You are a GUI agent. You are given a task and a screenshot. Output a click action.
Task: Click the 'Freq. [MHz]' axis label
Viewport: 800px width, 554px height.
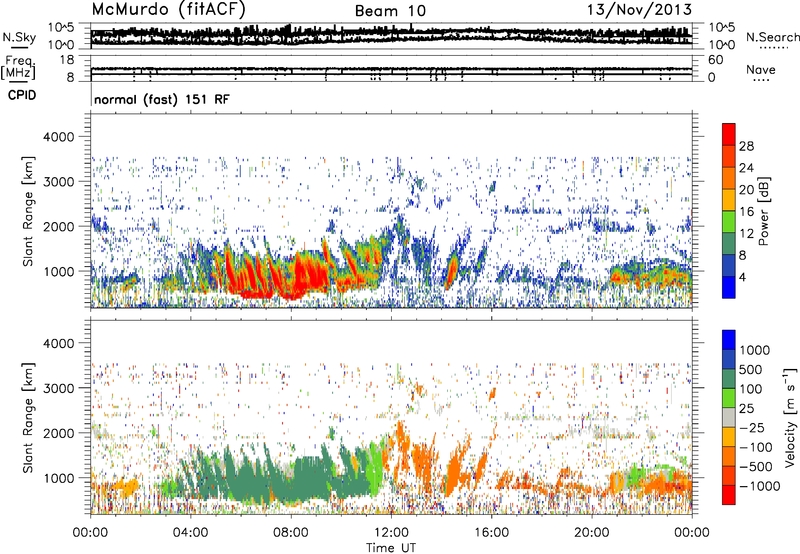click(x=19, y=68)
